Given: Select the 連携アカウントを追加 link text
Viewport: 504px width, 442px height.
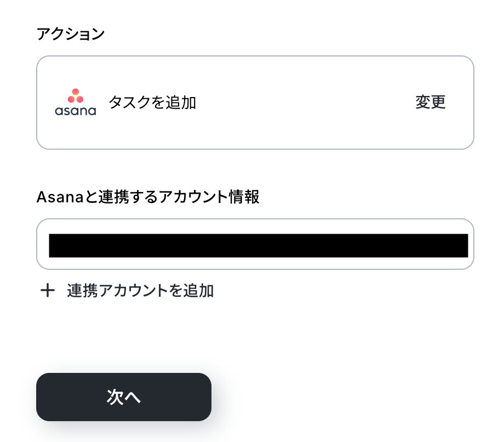Looking at the screenshot, I should pyautogui.click(x=140, y=291).
